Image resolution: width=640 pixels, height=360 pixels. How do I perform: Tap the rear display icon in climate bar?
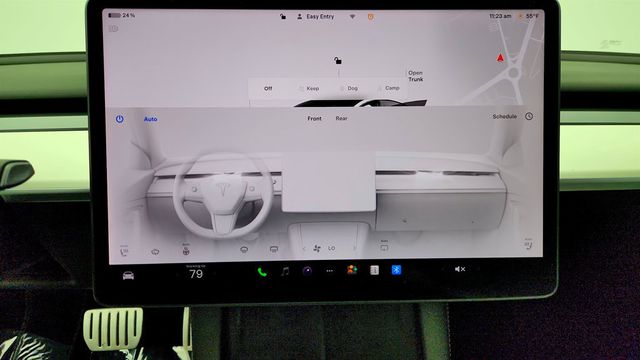pos(384,246)
